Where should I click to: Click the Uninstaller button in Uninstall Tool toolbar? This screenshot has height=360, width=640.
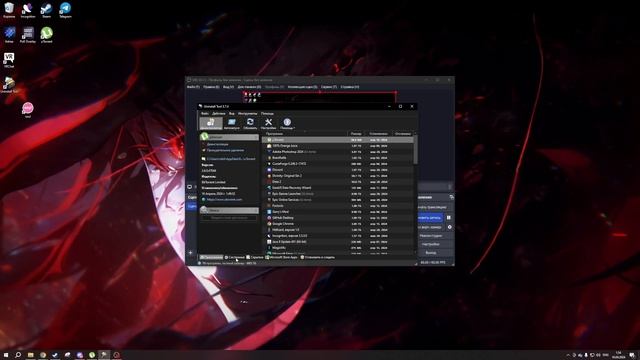tap(211, 123)
